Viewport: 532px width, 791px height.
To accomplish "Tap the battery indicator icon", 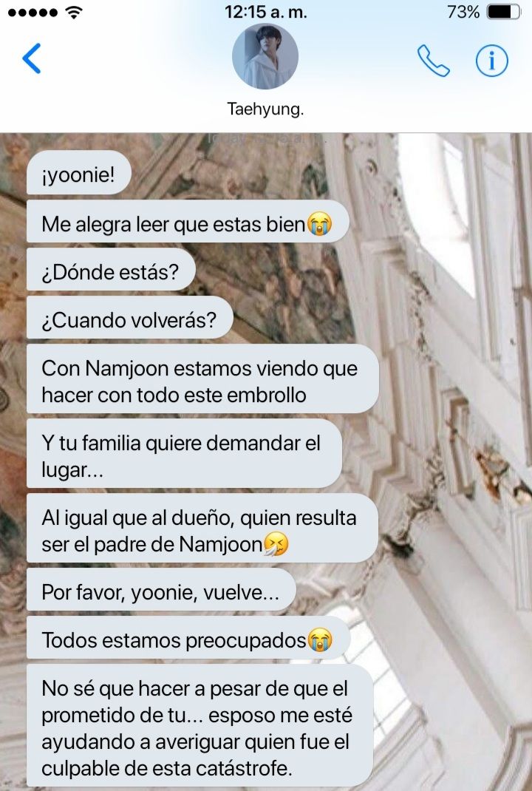I will pos(504,12).
